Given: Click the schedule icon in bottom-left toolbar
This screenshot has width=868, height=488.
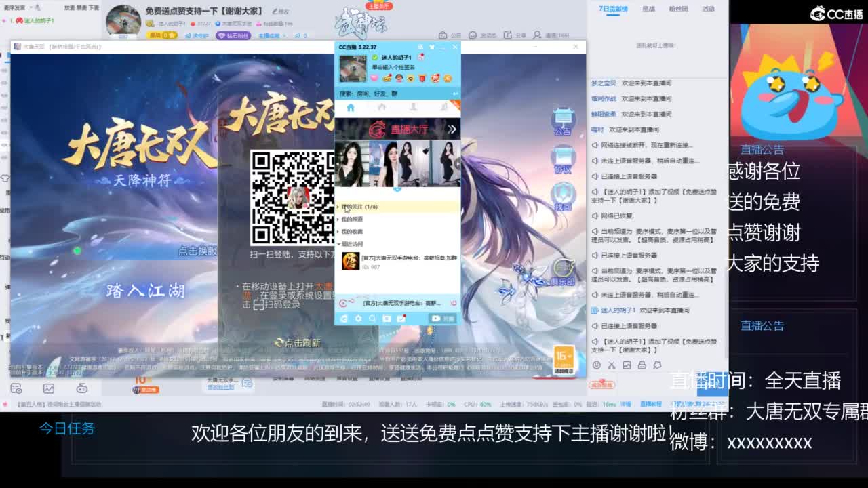Looking at the screenshot, I should [x=16, y=388].
